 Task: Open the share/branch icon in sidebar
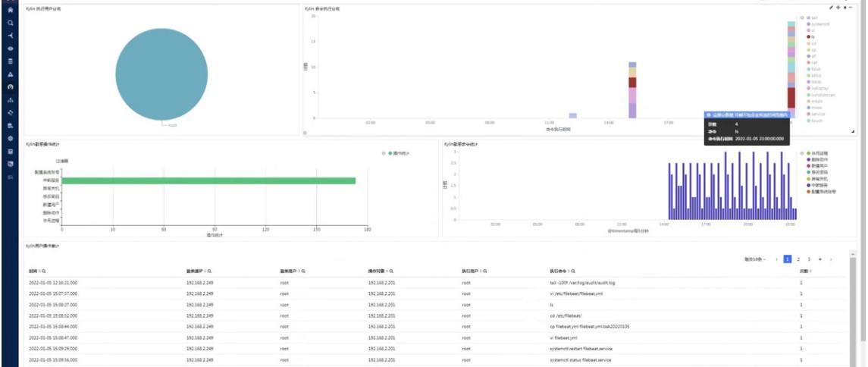tap(10, 36)
